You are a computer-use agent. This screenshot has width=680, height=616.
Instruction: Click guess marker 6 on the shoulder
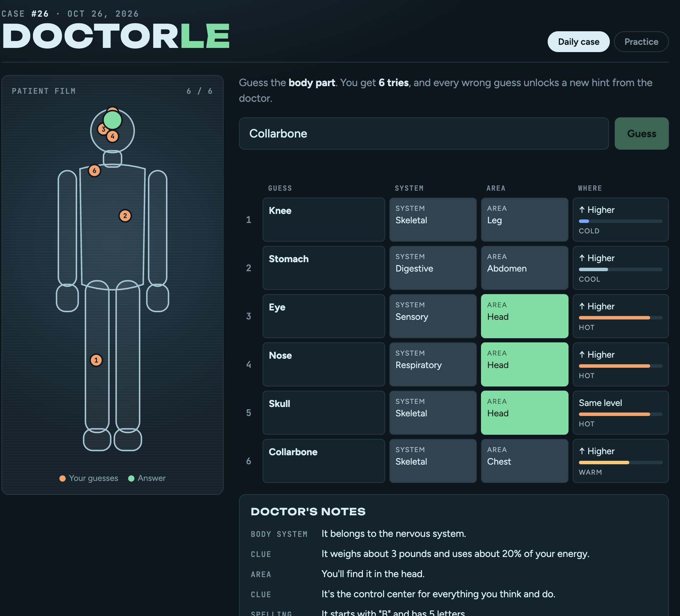(x=94, y=170)
